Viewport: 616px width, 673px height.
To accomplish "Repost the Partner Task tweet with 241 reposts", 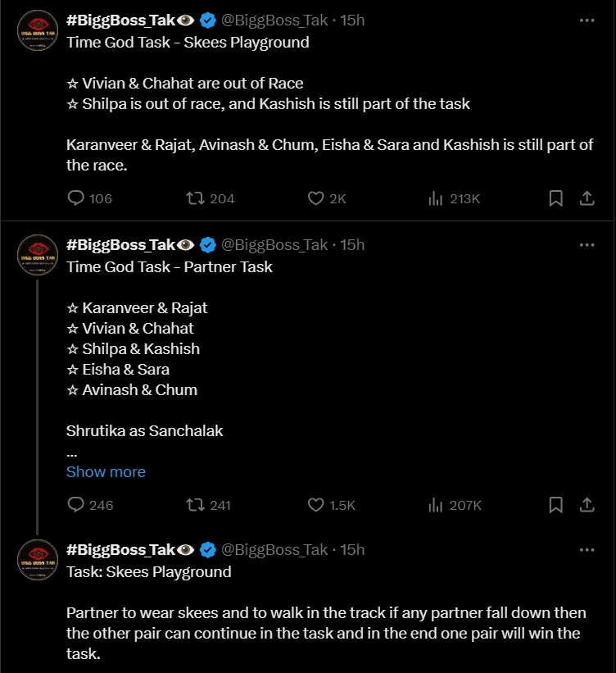I will tap(208, 505).
